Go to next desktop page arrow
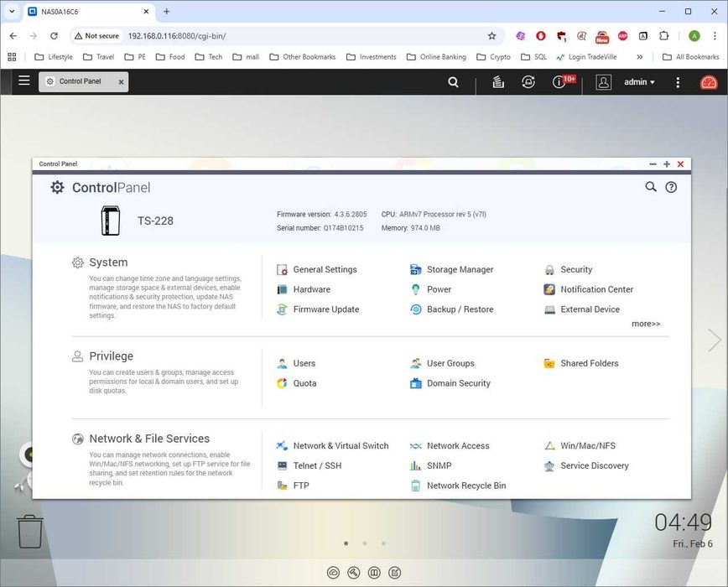 click(714, 340)
